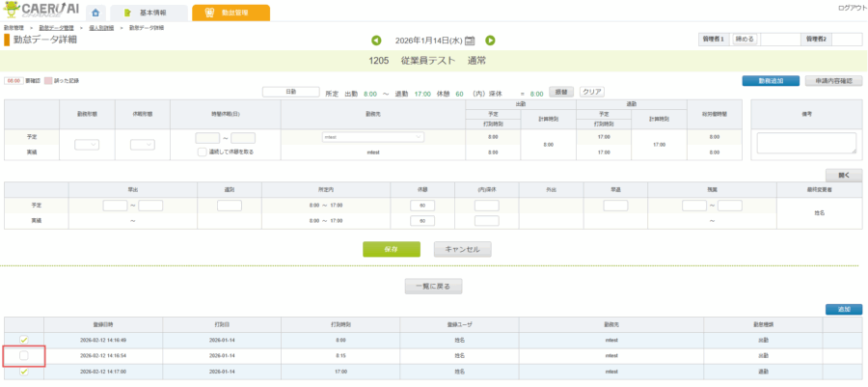
Task: Click the キャンセル button
Action: pos(462,249)
